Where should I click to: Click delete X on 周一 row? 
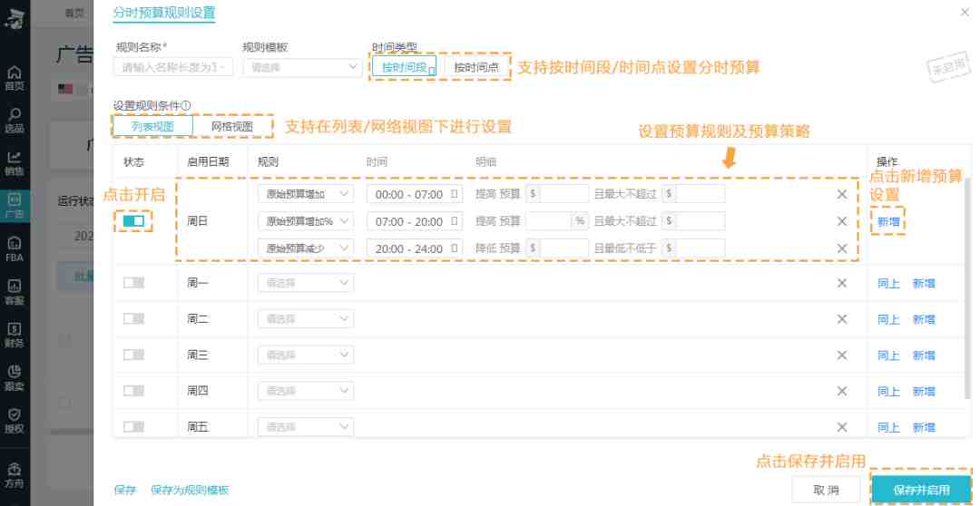tap(842, 283)
